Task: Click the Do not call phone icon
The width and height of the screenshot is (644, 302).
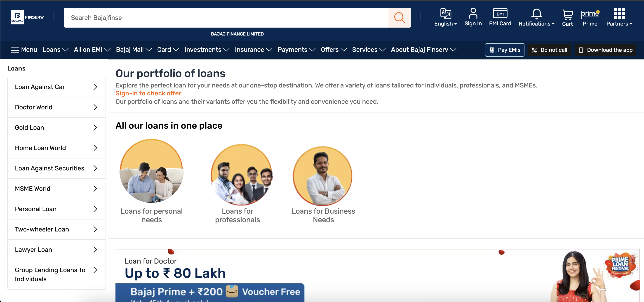Action: pos(534,50)
